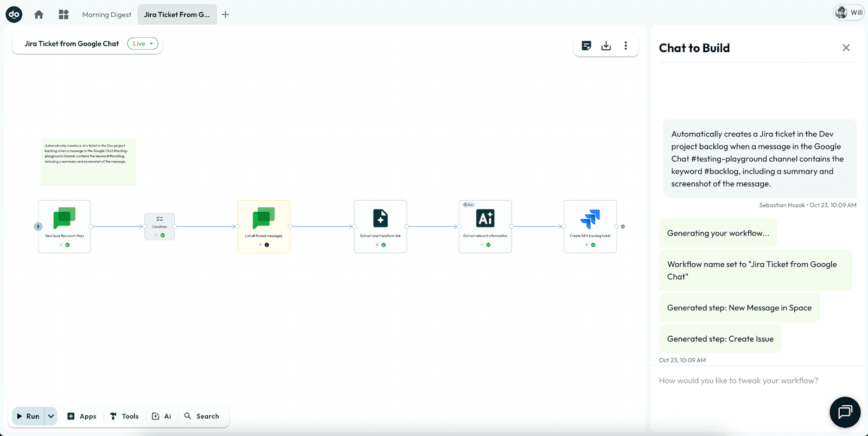Click the download workflow icon
This screenshot has width=868, height=436.
tap(606, 46)
